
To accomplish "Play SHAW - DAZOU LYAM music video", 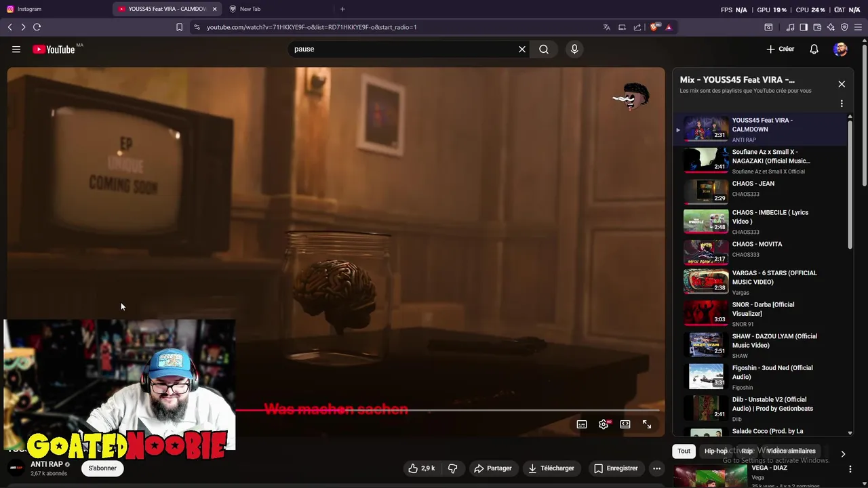I will (x=761, y=346).
